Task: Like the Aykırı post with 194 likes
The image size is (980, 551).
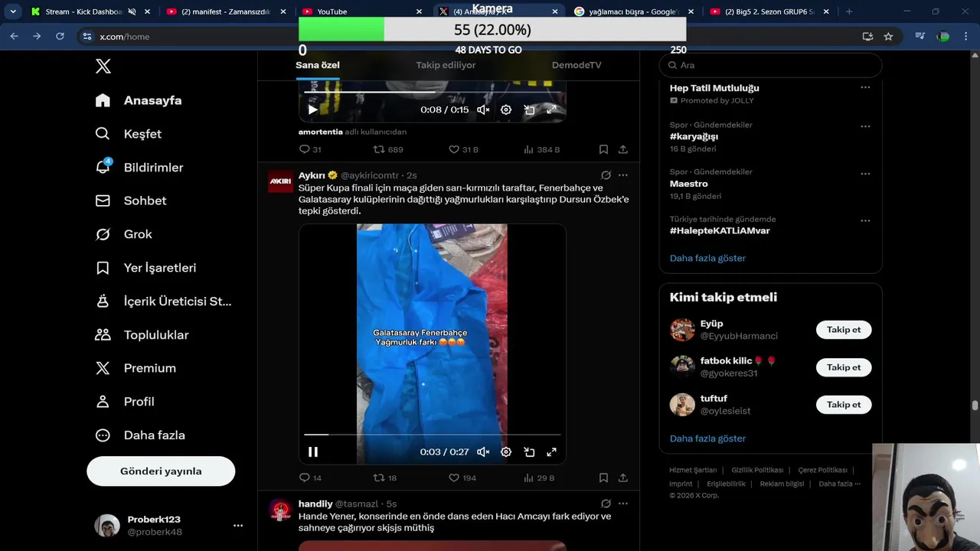Action: [462, 478]
